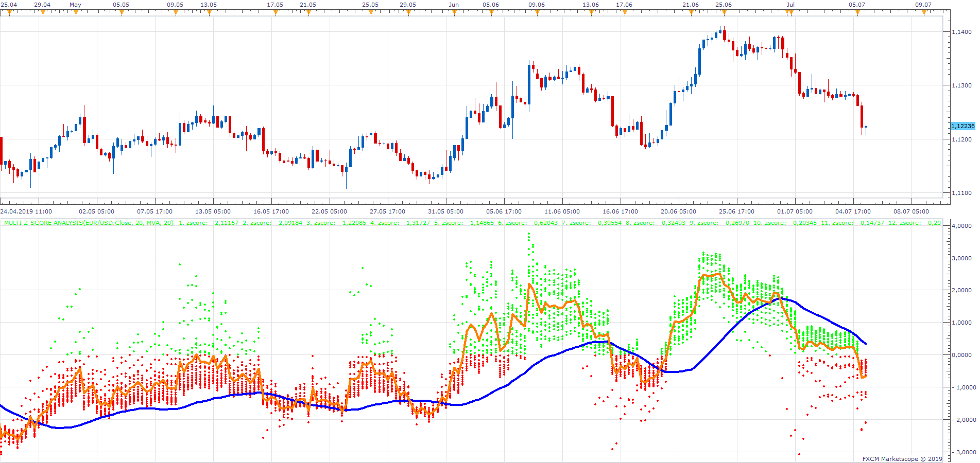Image resolution: width=980 pixels, height=463 pixels.
Task: Select the orange marker below 09.06
Action: 537,13
